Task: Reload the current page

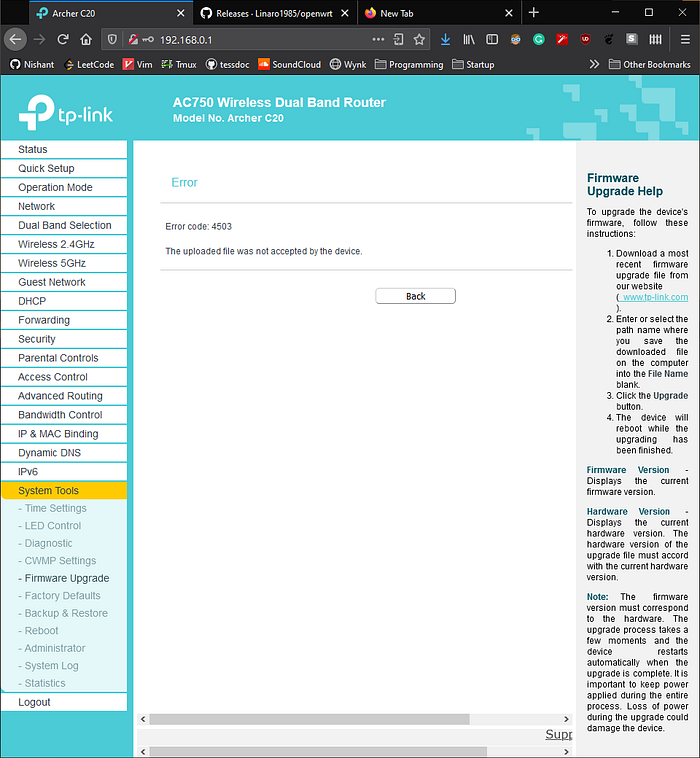Action: click(x=63, y=40)
